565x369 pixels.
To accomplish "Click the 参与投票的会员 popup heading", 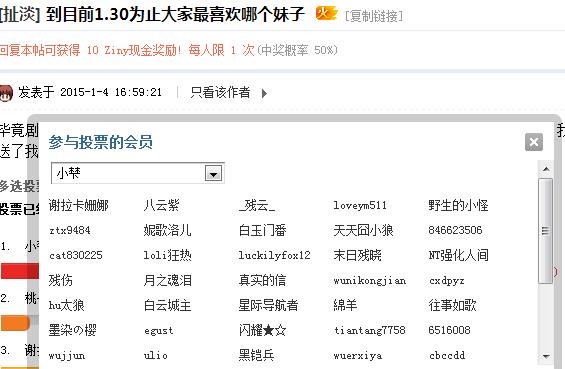I will [101, 142].
